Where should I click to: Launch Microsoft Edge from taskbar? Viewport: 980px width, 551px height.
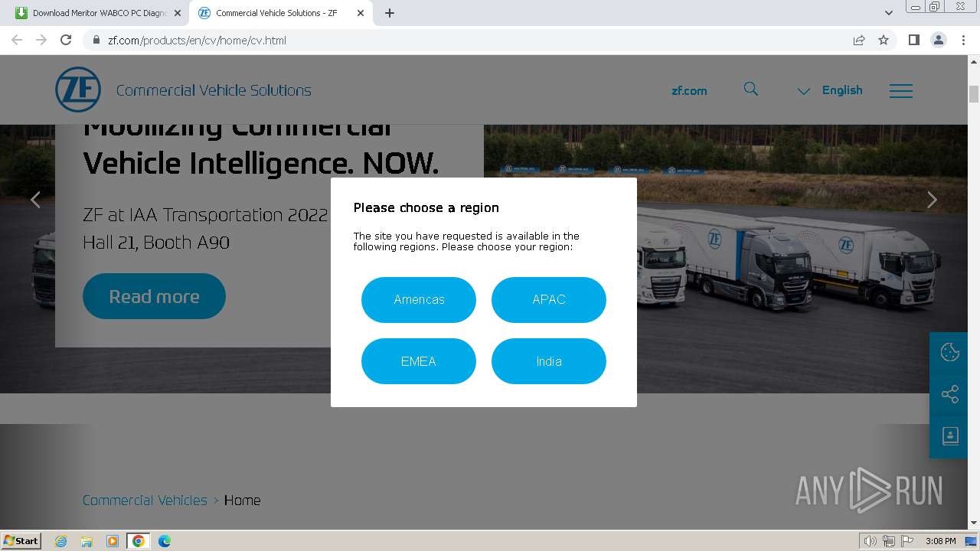[165, 541]
